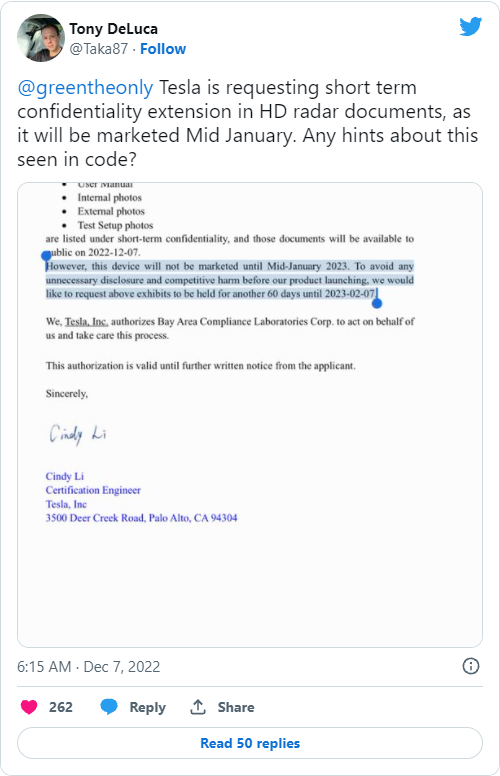Click the Share text label
The width and height of the screenshot is (500, 776).
[x=236, y=707]
